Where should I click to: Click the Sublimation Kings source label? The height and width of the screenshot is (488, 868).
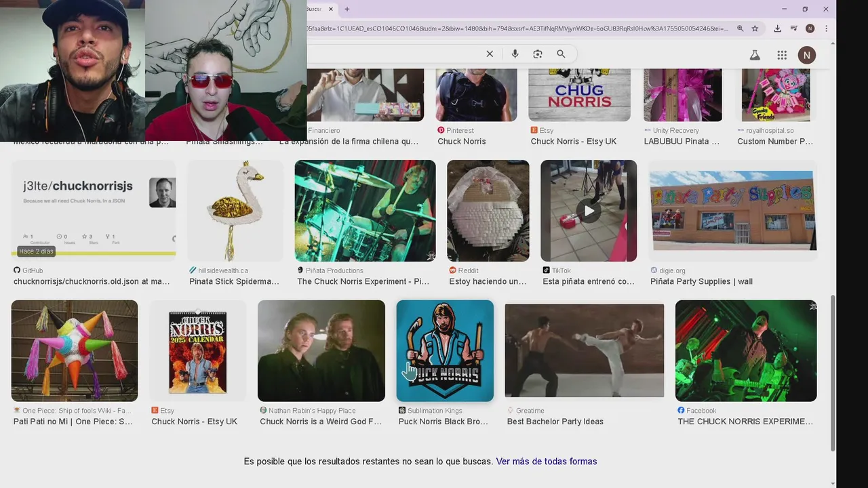[430, 411]
